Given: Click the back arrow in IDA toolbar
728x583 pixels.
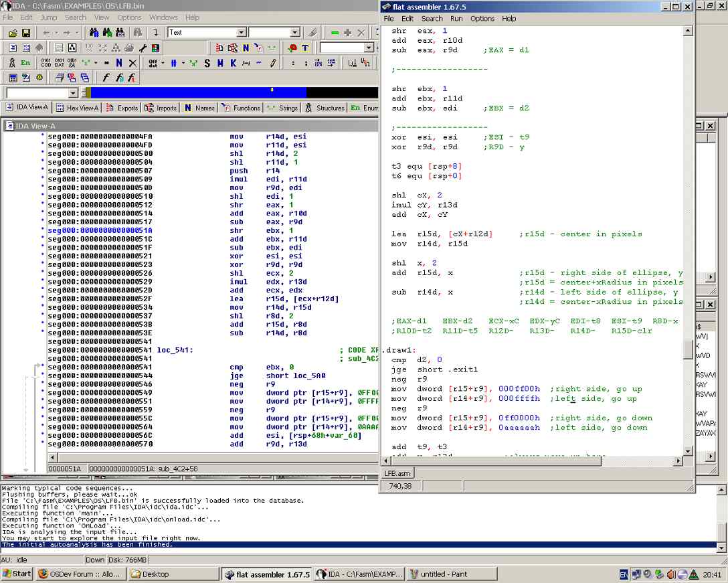Looking at the screenshot, I should (x=46, y=33).
